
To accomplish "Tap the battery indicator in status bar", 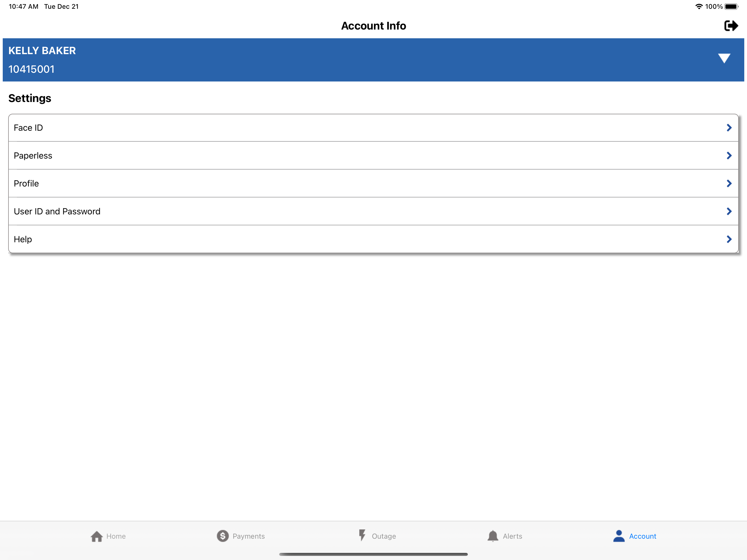I will pos(731,6).
